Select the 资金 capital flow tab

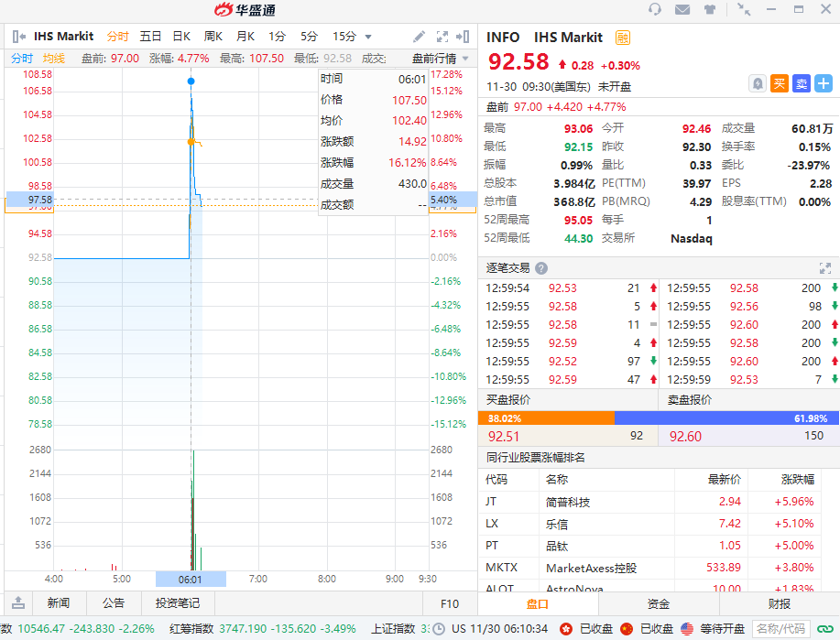(x=659, y=604)
